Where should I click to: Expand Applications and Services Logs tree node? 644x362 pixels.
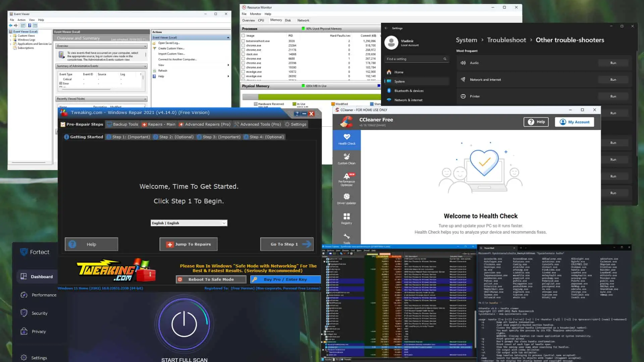pos(11,44)
